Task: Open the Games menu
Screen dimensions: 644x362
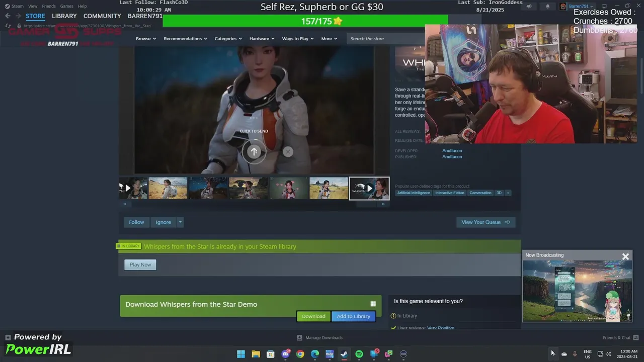Action: tap(66, 6)
